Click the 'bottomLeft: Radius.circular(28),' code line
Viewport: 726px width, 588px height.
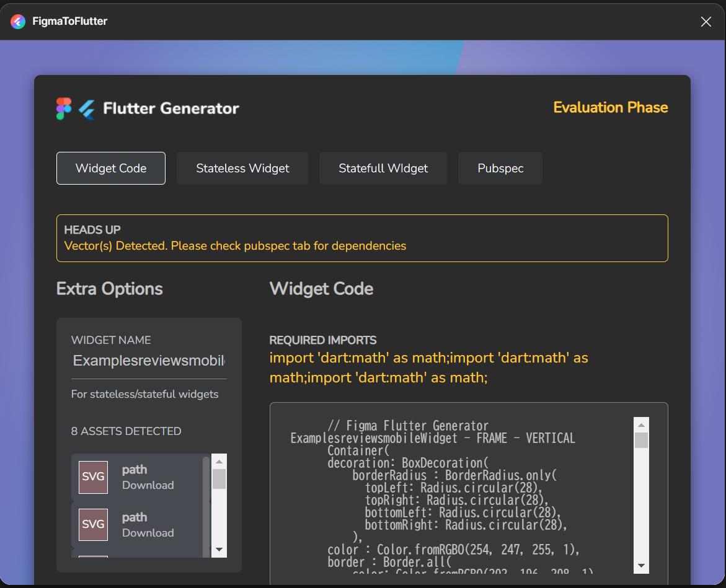463,512
